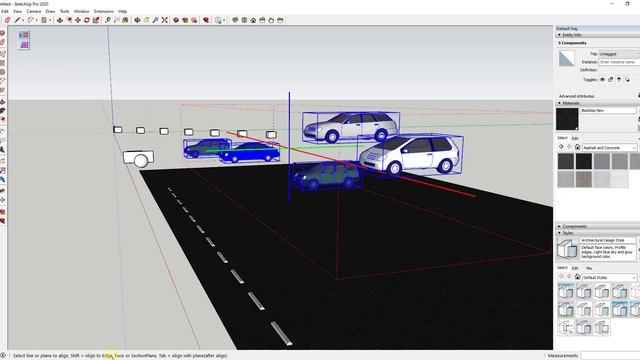This screenshot has width=640, height=360.
Task: Toggle cast shadows icon
Action: point(627,80)
